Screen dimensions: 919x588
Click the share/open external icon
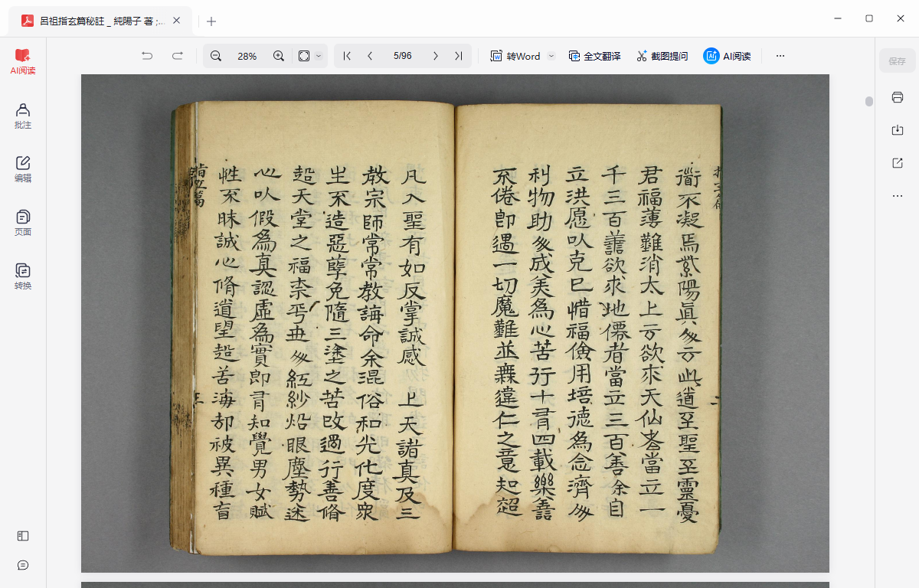click(898, 163)
